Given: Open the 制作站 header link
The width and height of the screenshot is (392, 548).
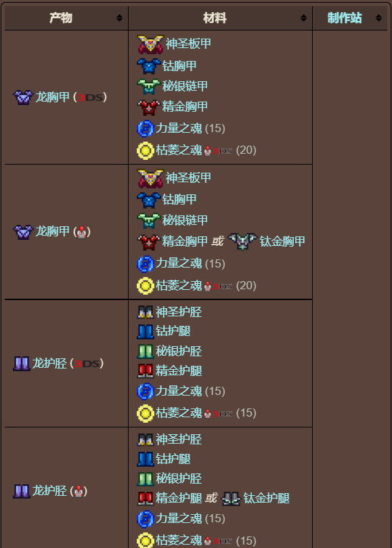Looking at the screenshot, I should tap(345, 18).
